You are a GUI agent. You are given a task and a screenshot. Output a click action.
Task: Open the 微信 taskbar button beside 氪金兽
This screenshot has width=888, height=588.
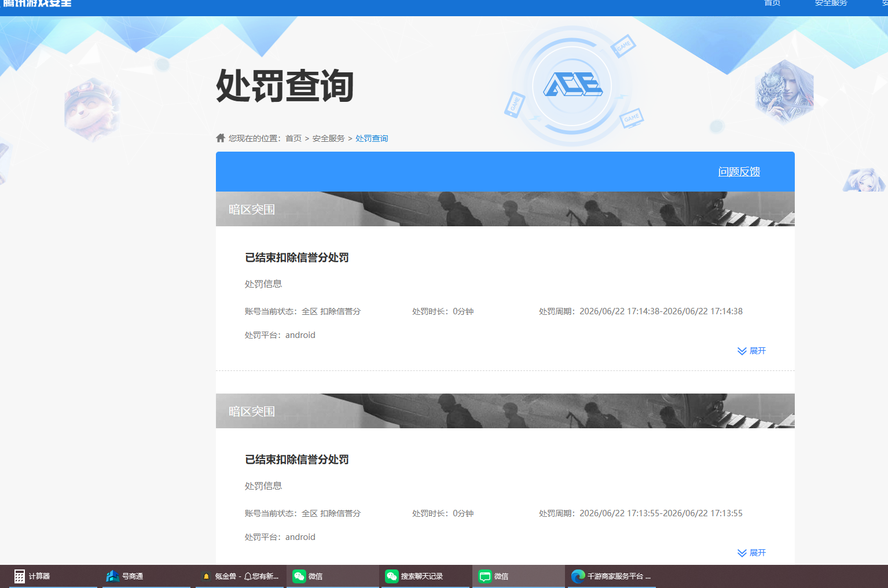[x=333, y=576]
